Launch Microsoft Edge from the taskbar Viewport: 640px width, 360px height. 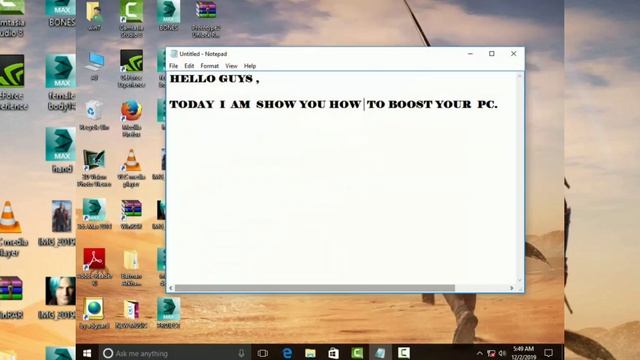[287, 353]
